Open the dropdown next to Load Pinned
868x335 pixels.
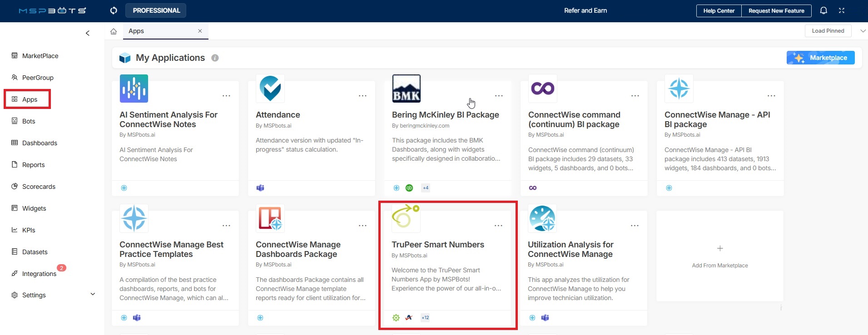863,31
